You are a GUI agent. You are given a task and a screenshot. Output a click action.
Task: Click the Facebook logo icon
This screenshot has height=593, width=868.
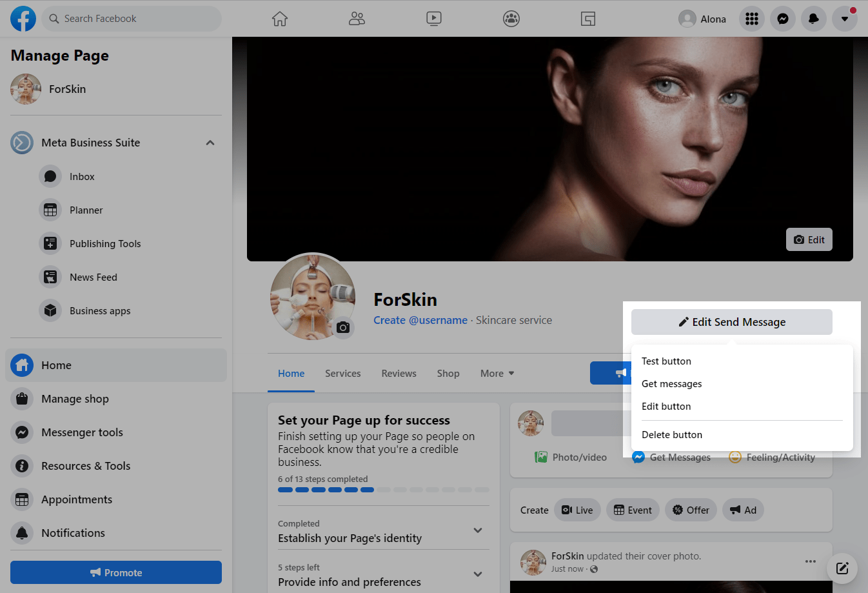click(23, 19)
